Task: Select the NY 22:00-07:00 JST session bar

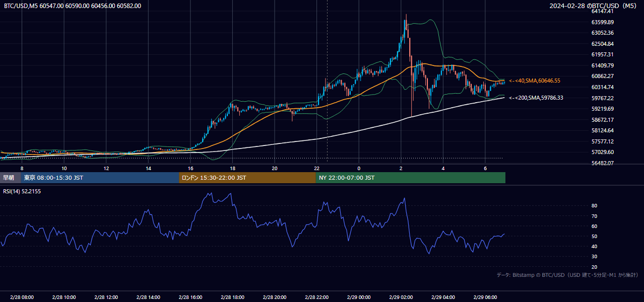Action: coord(411,178)
